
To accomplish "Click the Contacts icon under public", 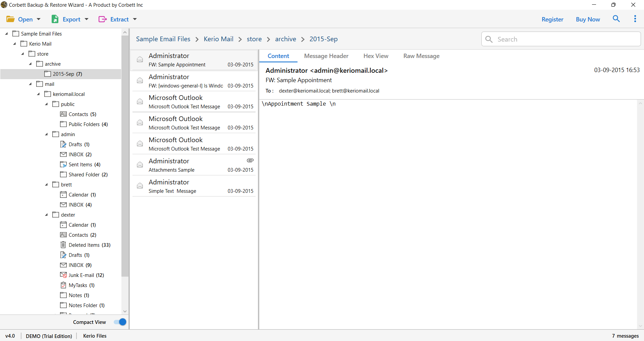I will pos(63,114).
